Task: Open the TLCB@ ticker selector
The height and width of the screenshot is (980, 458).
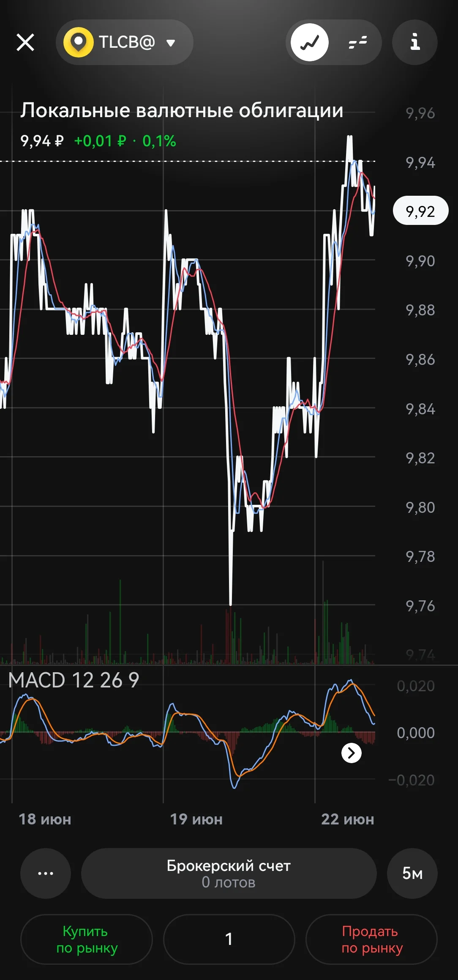Action: click(125, 42)
